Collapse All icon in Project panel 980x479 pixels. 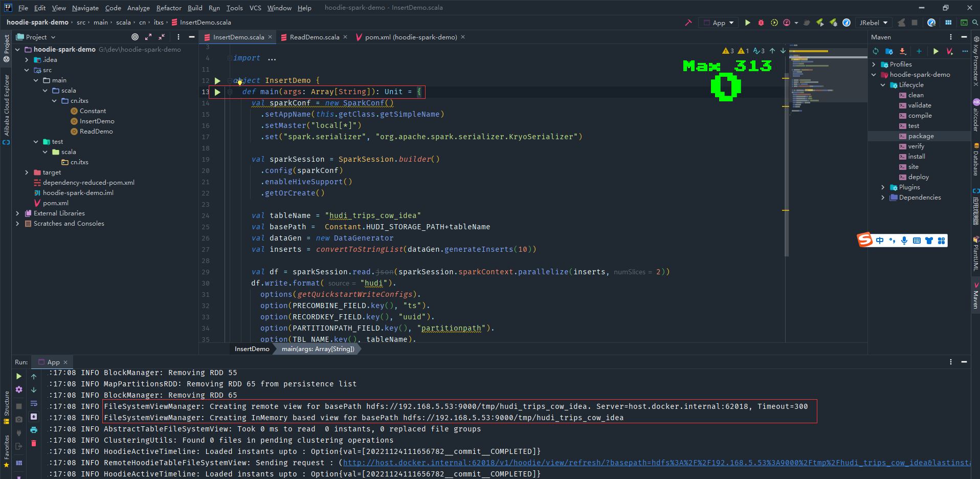[162, 37]
